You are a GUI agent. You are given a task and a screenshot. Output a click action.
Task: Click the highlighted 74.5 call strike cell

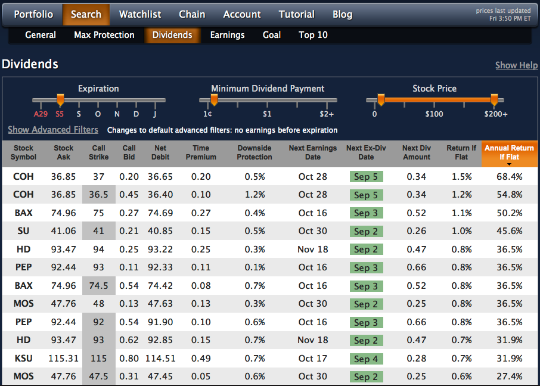[x=98, y=286]
